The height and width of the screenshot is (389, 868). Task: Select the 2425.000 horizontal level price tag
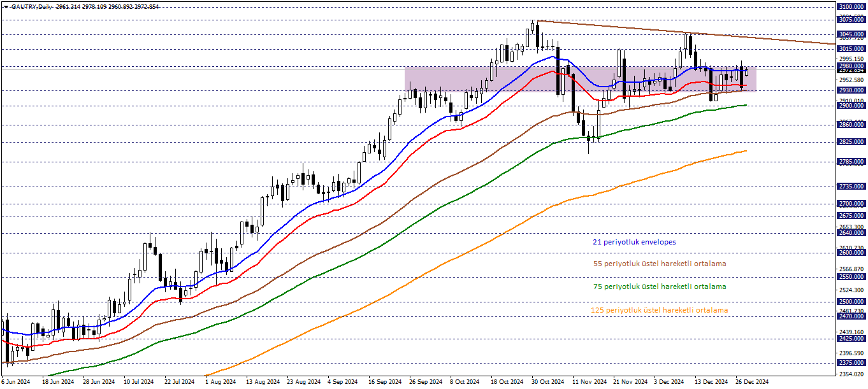pyautogui.click(x=851, y=338)
